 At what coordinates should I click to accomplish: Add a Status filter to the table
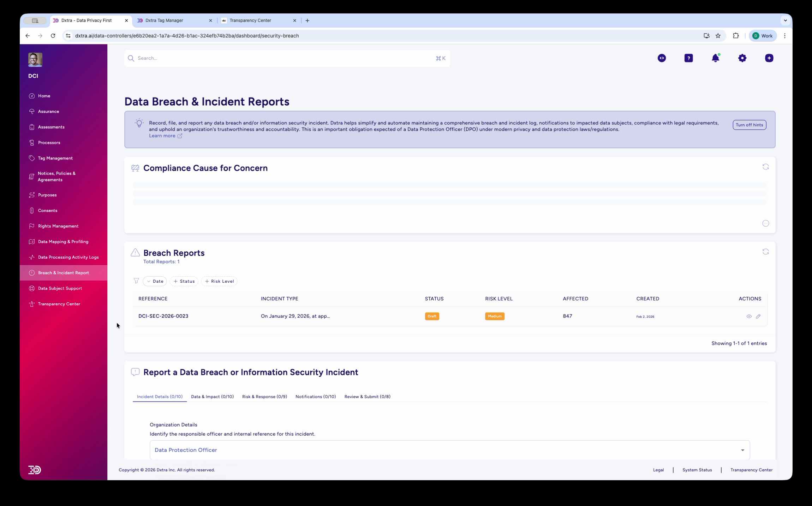point(184,281)
